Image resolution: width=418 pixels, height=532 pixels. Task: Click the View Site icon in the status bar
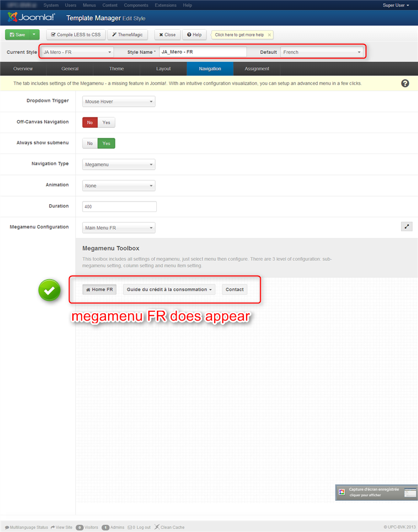click(61, 527)
